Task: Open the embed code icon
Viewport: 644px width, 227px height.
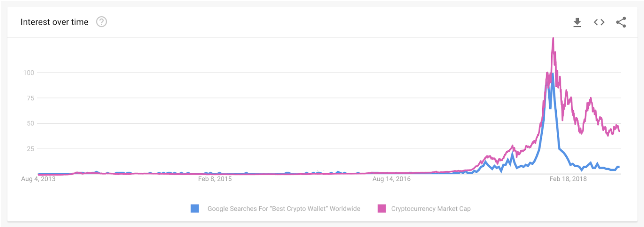Action: 599,22
